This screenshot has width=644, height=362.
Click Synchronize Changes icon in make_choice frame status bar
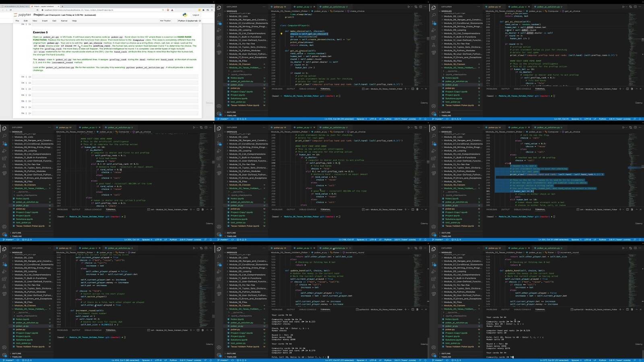click(232, 119)
